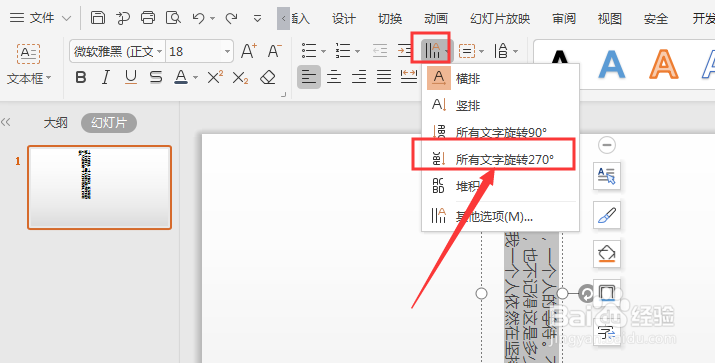Increase indent level icon
The image size is (715, 363).
[404, 51]
